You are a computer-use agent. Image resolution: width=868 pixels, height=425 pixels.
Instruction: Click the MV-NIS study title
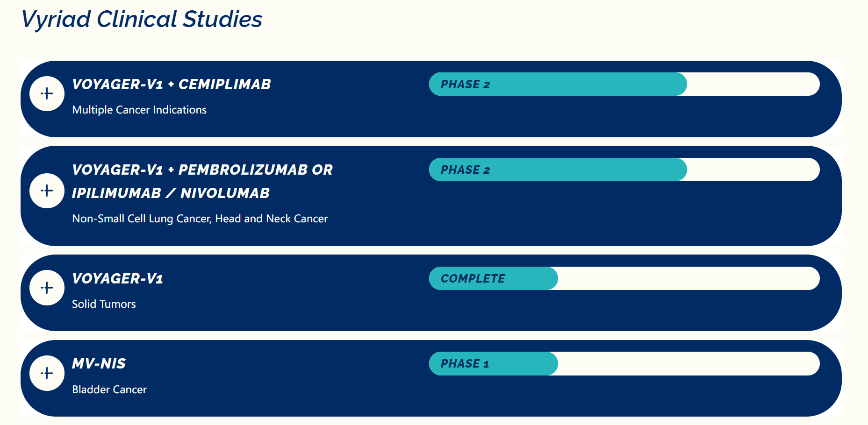(x=99, y=364)
